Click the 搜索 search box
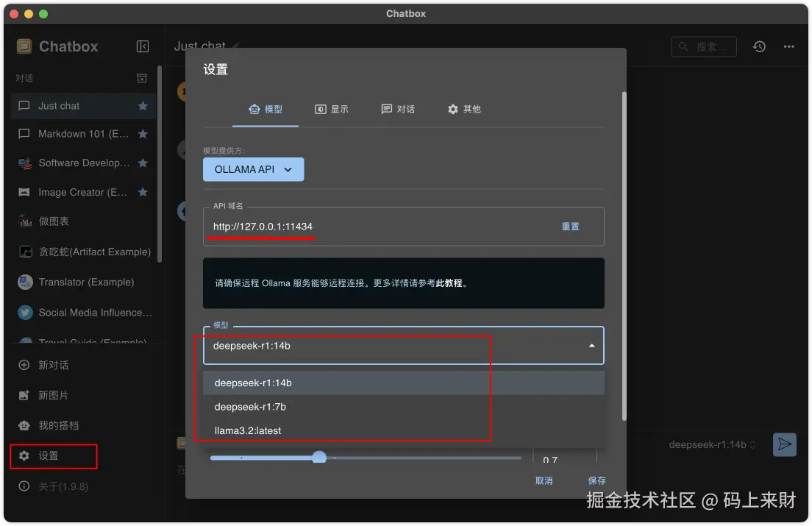 point(704,46)
